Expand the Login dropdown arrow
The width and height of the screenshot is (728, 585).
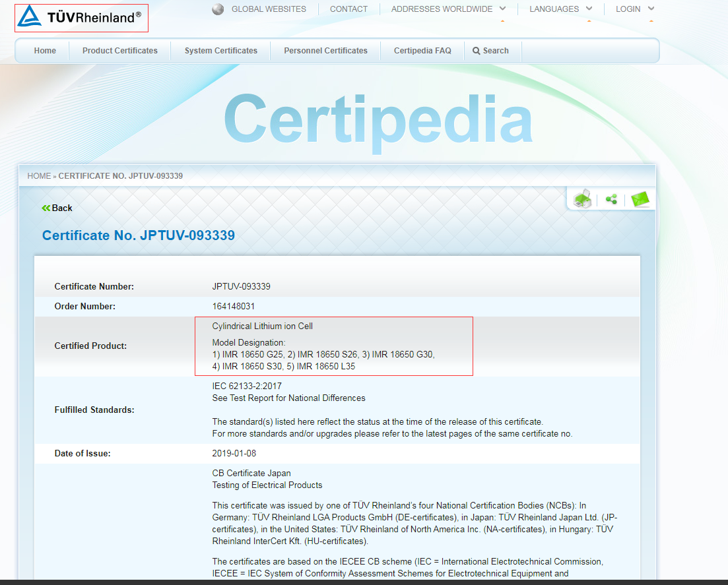[651, 9]
